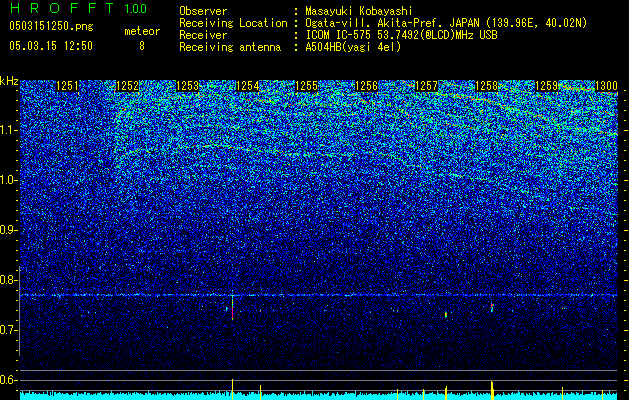The image size is (629, 400).
Task: Click the 0.9 kHz axis label
Action: [9, 230]
